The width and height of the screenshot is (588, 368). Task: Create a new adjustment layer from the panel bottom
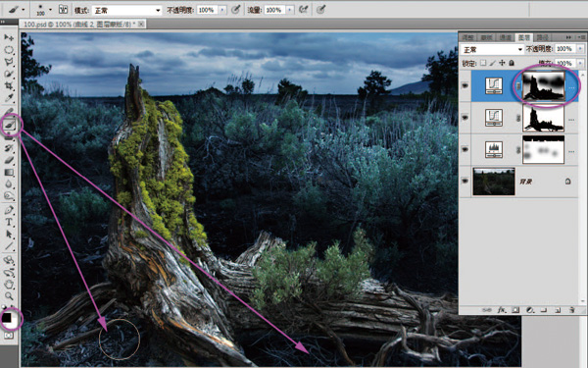click(x=529, y=310)
